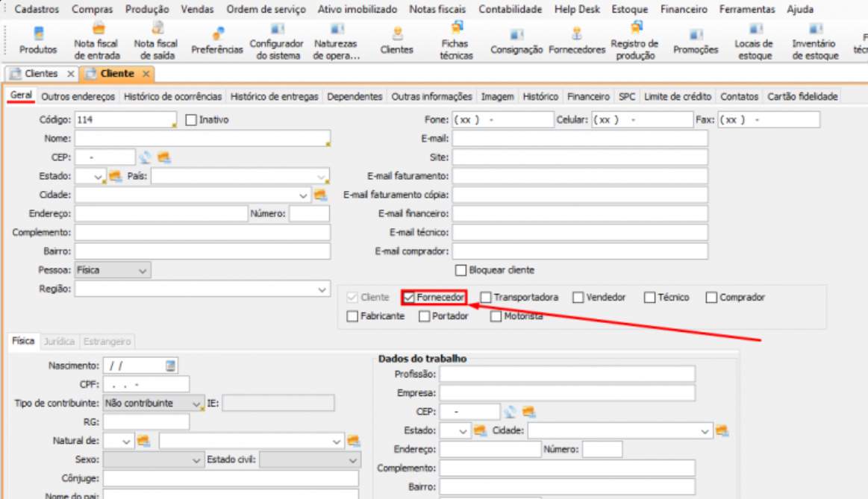Viewport: 868px width, 499px height.
Task: Open the Região dropdown list
Action: [x=322, y=289]
